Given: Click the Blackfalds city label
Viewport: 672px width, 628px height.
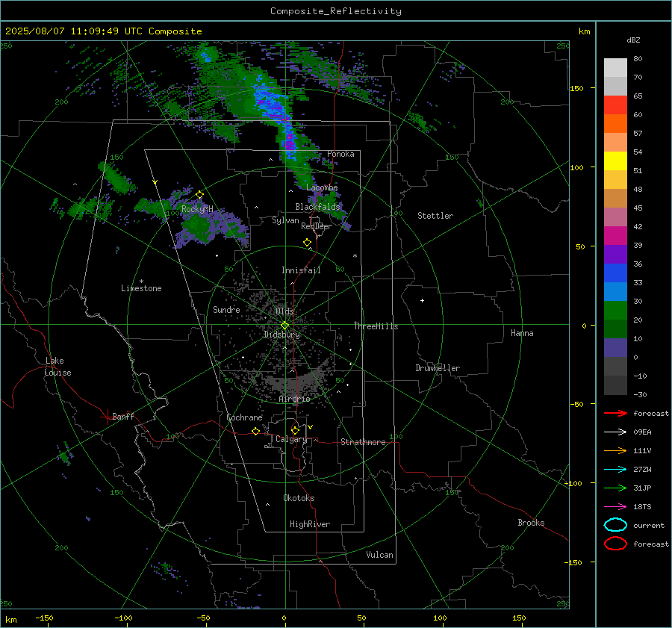Looking at the screenshot, I should [317, 207].
